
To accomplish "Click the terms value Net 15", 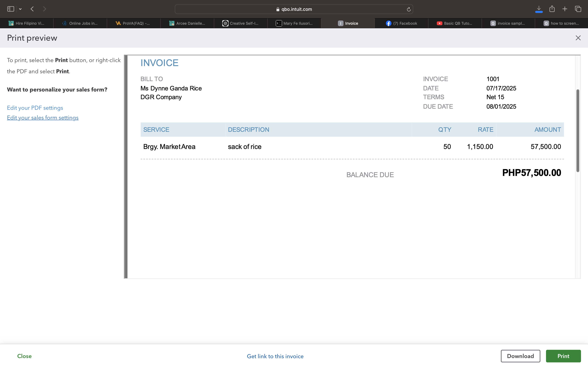I will [495, 97].
